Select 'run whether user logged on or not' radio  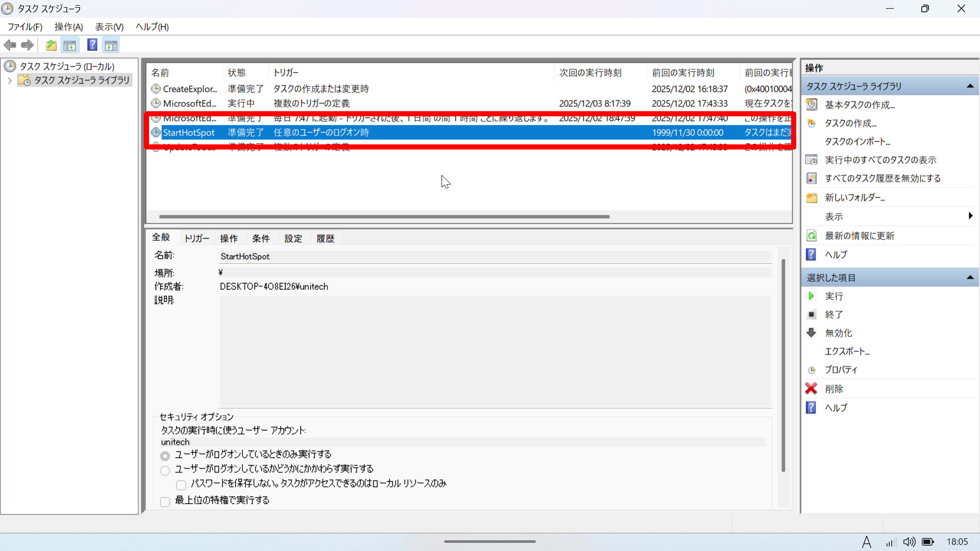(165, 470)
